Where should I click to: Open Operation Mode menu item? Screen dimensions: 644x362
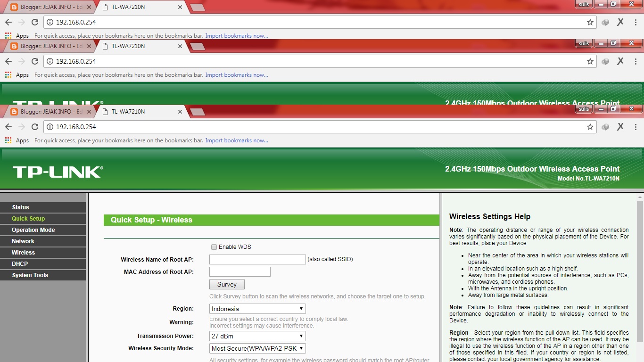43,230
